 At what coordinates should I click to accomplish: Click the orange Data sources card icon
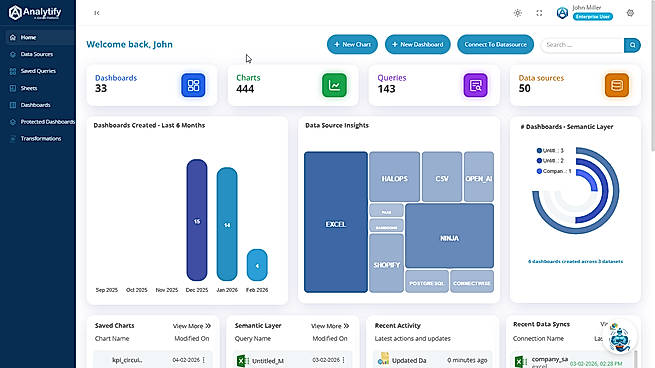617,85
